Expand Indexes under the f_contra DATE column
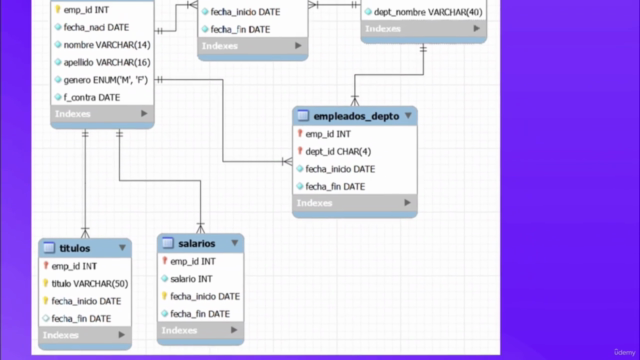 pos(144,113)
